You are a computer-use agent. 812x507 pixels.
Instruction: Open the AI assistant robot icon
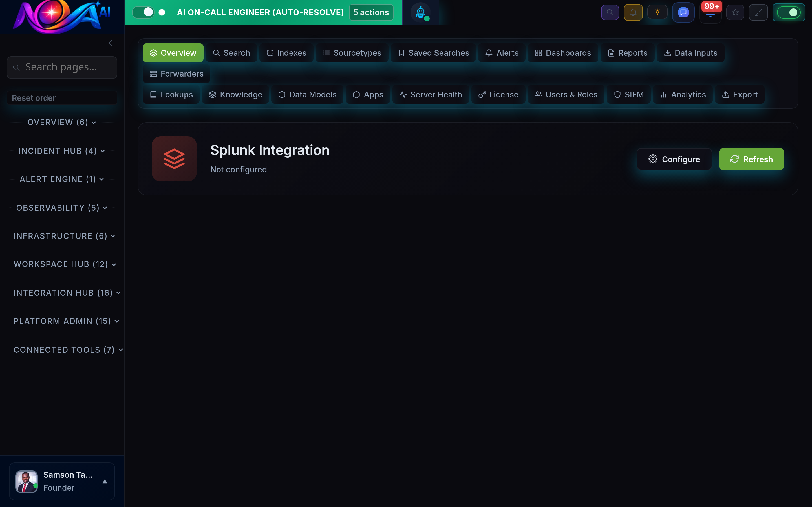[x=420, y=12]
